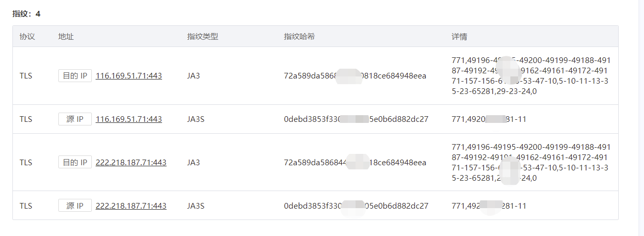Click the 222.218.187.71:443 link beside 源 IP
The width and height of the screenshot is (644, 236).
(x=131, y=206)
